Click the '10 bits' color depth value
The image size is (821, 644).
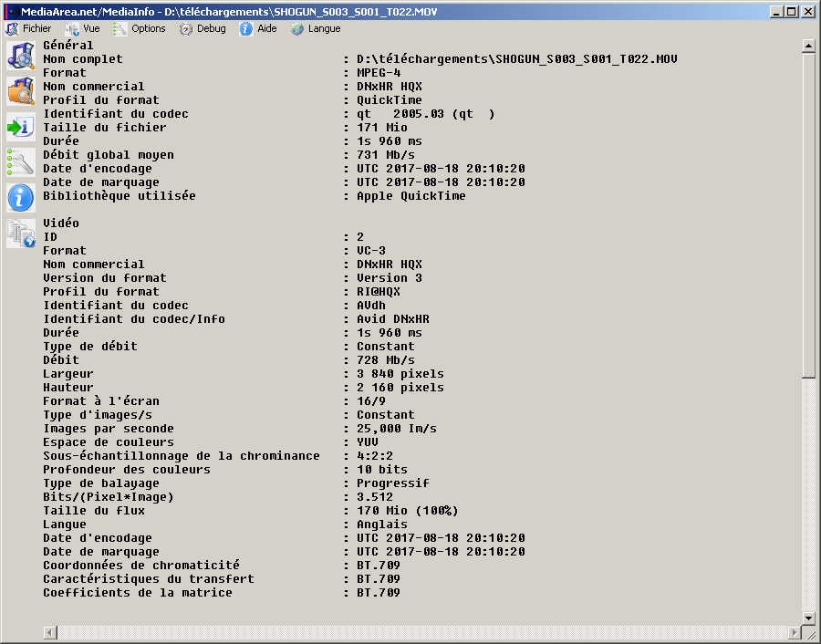(381, 470)
